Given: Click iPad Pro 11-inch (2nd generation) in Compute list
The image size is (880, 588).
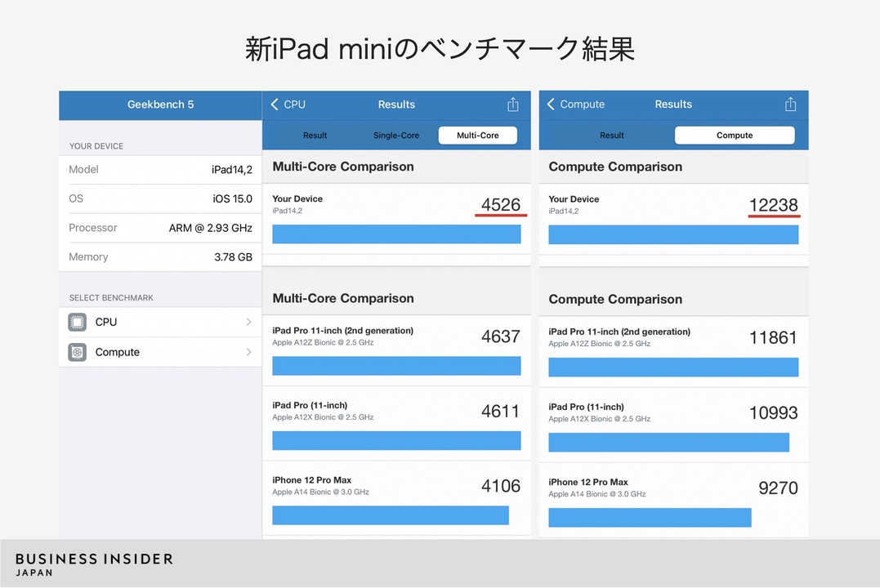Looking at the screenshot, I should tap(619, 332).
